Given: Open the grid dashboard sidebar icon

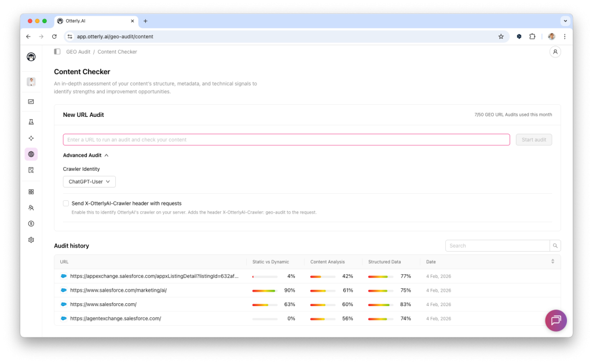Looking at the screenshot, I should point(31,192).
